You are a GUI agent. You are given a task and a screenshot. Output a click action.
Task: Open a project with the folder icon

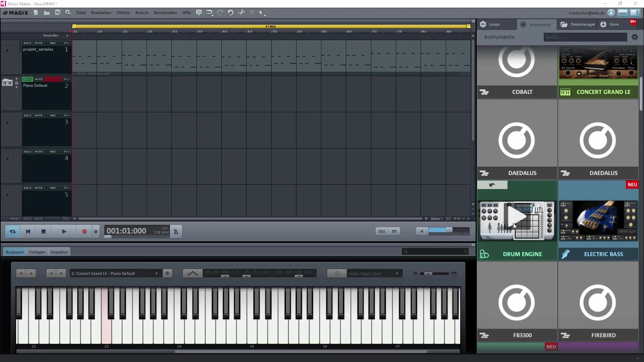click(47, 13)
